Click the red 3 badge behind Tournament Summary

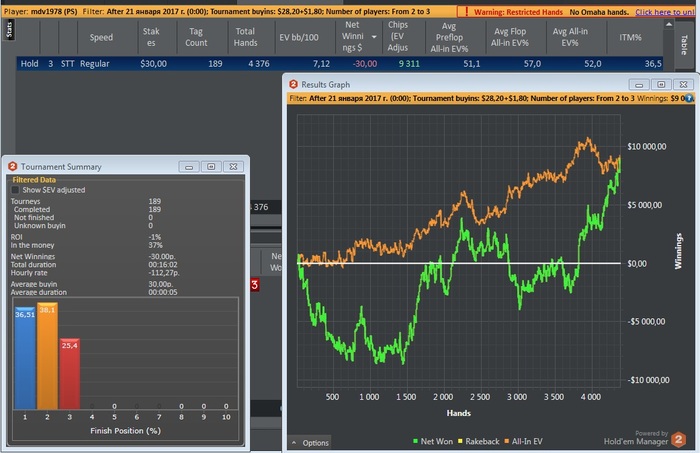[x=254, y=285]
